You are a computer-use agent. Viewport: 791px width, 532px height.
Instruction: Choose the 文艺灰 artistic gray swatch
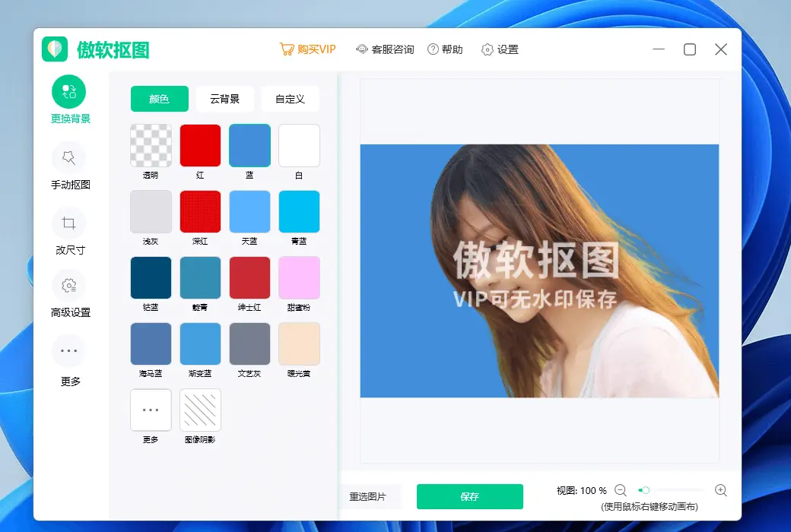pyautogui.click(x=249, y=344)
